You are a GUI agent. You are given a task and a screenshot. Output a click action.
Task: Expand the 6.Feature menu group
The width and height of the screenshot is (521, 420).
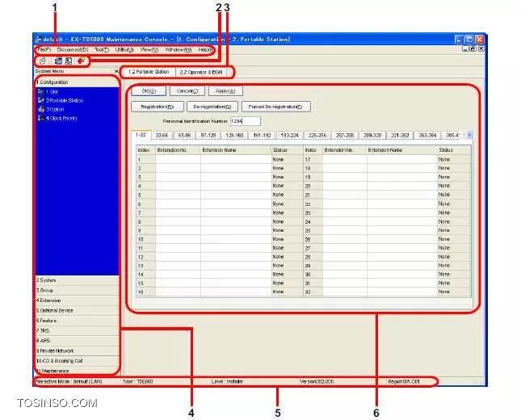click(x=77, y=321)
